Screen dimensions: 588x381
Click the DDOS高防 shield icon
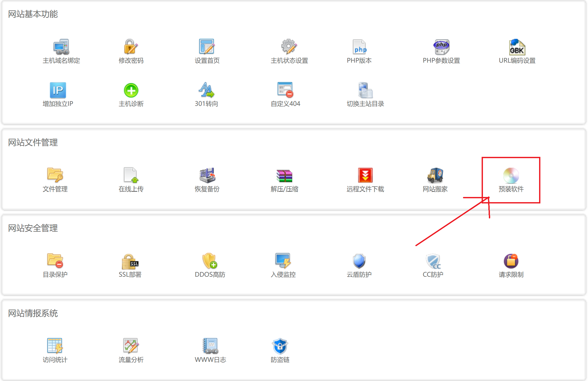[x=209, y=261]
